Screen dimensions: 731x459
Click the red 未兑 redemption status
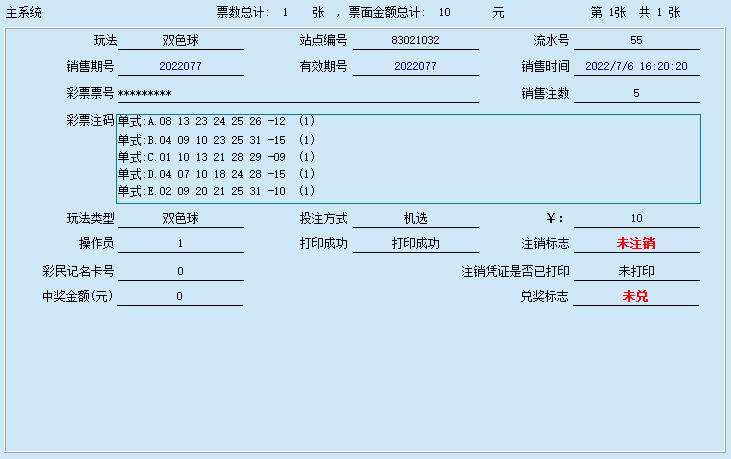(635, 296)
